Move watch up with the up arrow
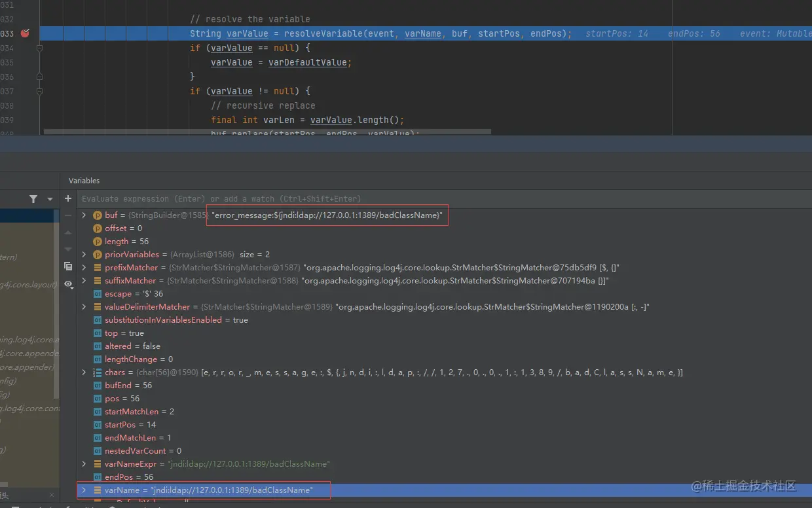 (x=68, y=232)
